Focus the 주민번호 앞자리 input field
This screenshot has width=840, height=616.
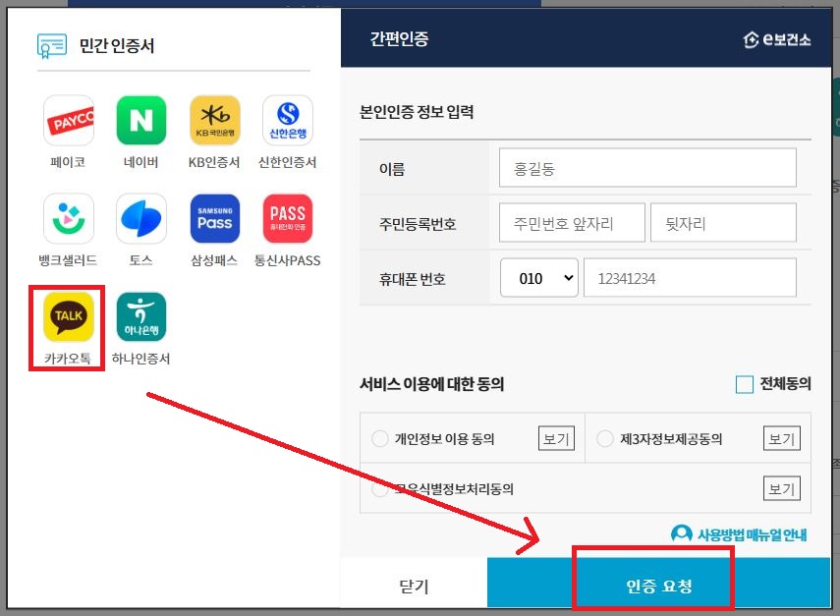[572, 222]
